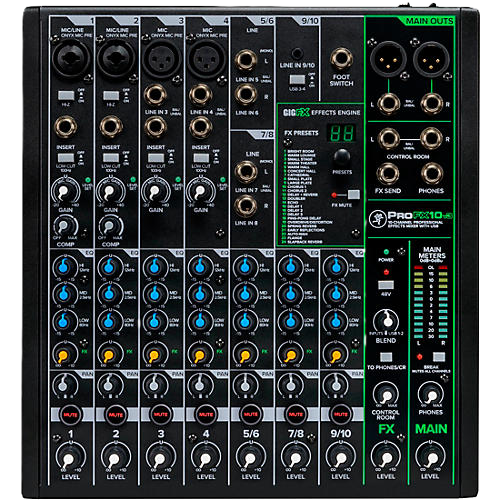Adjust the BLEND inputs/USB knob
The image size is (500, 500).
point(387,321)
